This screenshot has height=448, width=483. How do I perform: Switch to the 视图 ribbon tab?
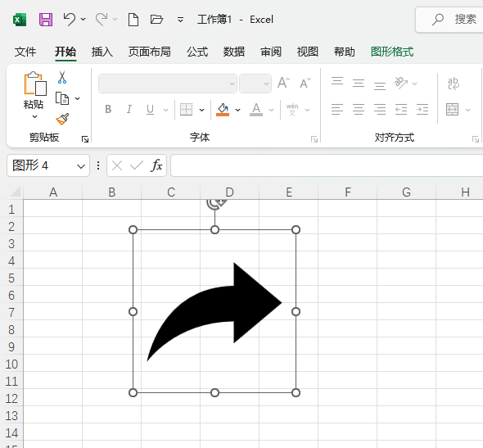click(x=308, y=52)
